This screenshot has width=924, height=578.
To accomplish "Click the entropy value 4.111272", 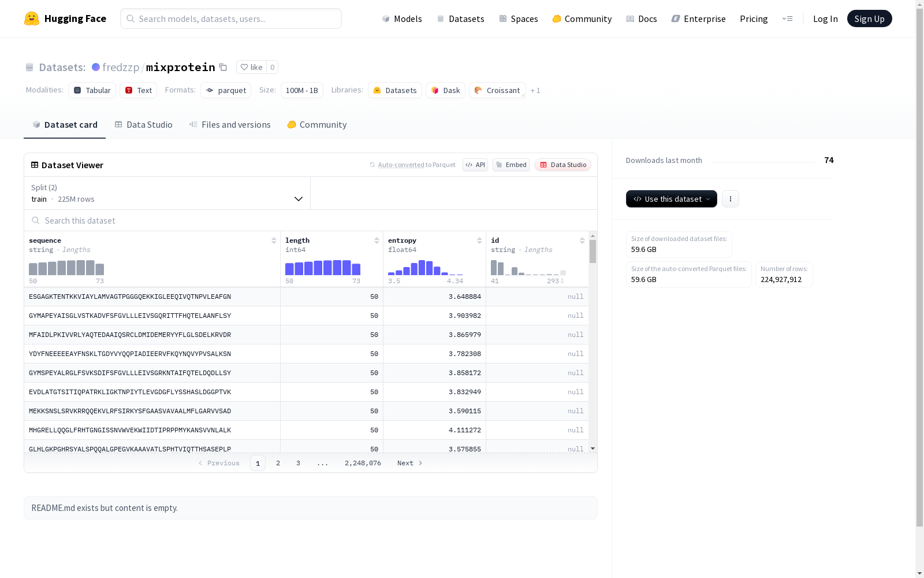I will [465, 430].
